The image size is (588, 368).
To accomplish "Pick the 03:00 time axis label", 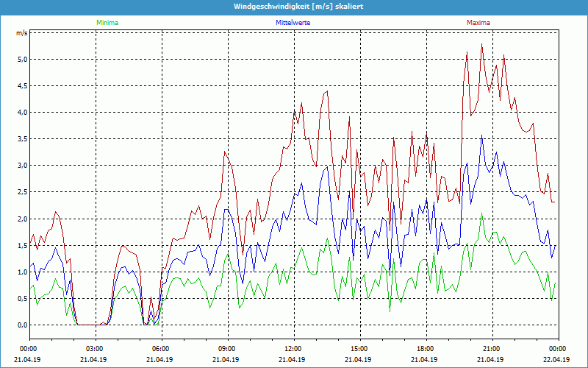I will coord(95,348).
